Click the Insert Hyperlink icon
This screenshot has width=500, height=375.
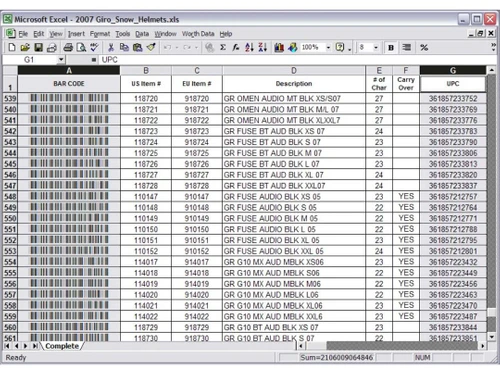point(210,47)
